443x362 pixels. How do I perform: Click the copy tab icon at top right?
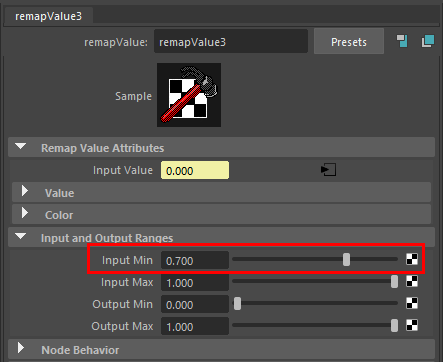tap(428, 41)
